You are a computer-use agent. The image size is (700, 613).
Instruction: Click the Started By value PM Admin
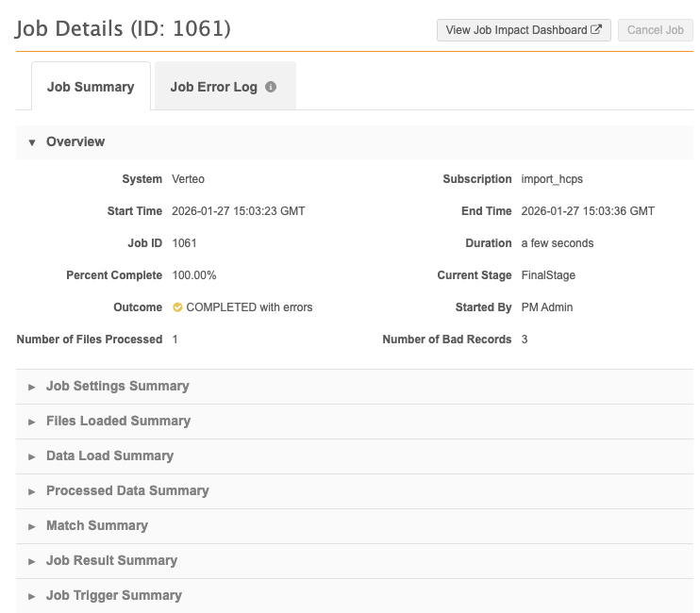coord(547,307)
